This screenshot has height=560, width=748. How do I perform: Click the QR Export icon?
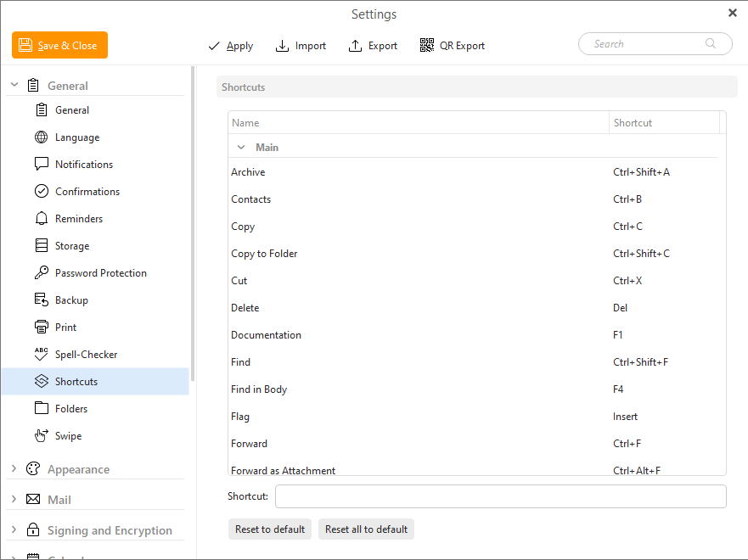[427, 46]
